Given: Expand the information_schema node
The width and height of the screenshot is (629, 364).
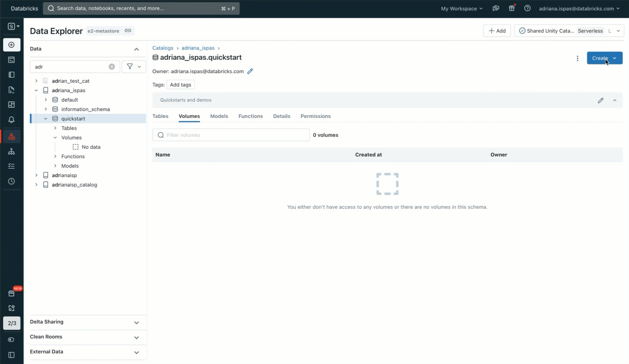Looking at the screenshot, I should (46, 109).
